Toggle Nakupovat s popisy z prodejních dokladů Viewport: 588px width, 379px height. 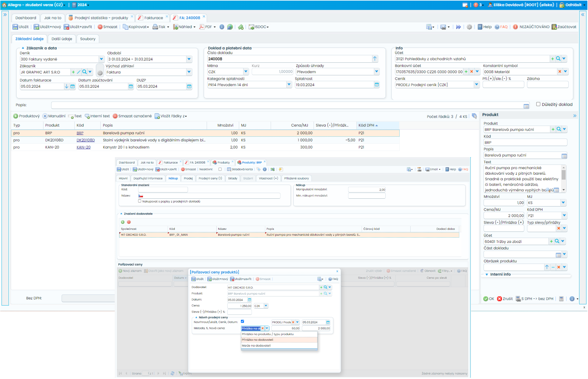140,201
